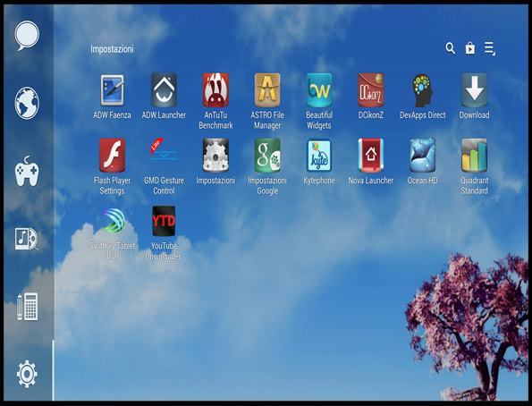Click the "Impostazioni Google" label text
The image size is (532, 406).
tap(267, 185)
